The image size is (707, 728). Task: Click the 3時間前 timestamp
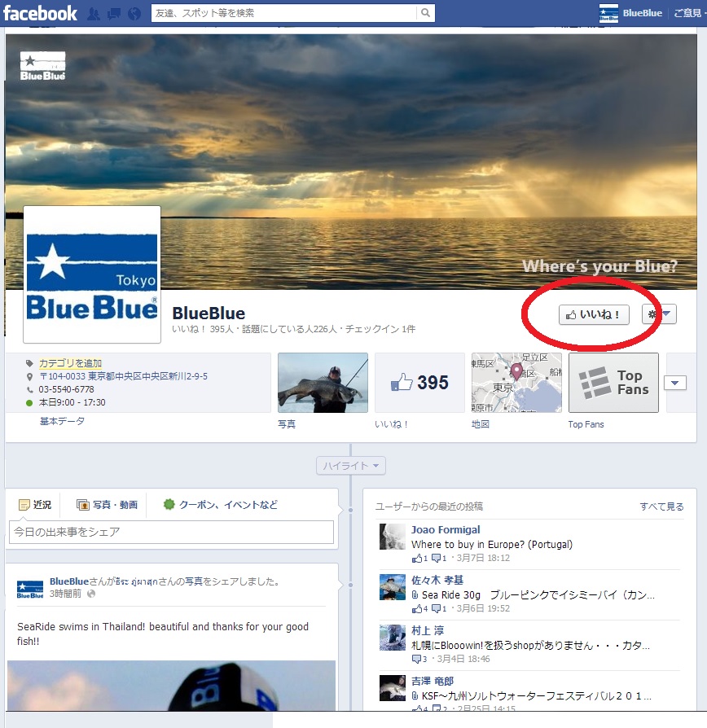tap(65, 594)
